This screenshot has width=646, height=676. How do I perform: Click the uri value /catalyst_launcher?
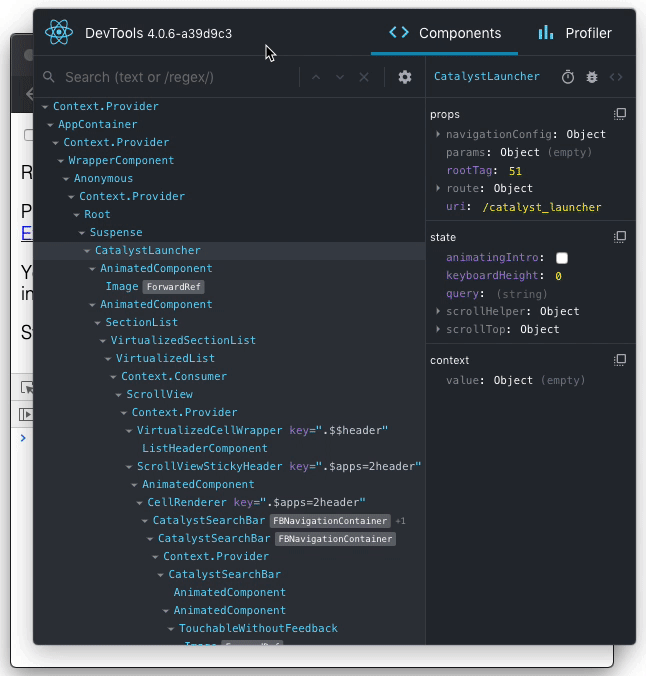coord(542,207)
